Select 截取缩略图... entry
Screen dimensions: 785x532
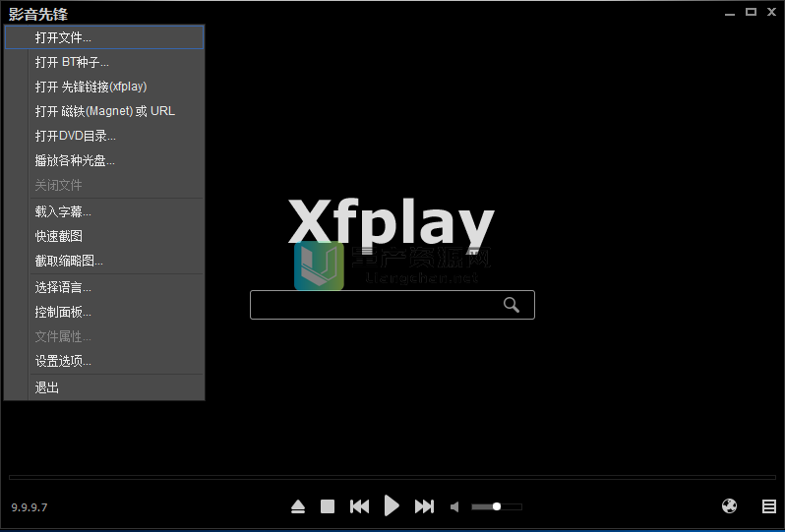pyautogui.click(x=104, y=261)
